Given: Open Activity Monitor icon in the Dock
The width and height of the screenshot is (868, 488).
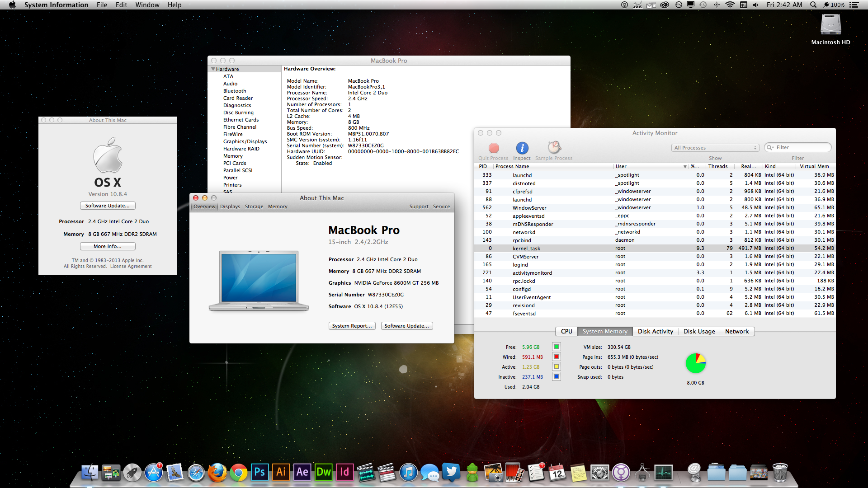Looking at the screenshot, I should pyautogui.click(x=664, y=473).
